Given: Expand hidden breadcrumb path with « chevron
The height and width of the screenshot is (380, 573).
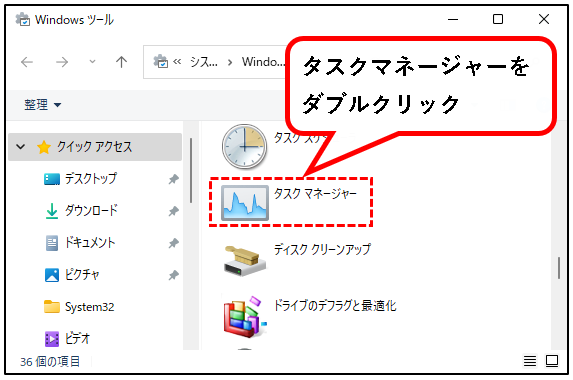Looking at the screenshot, I should [x=177, y=62].
